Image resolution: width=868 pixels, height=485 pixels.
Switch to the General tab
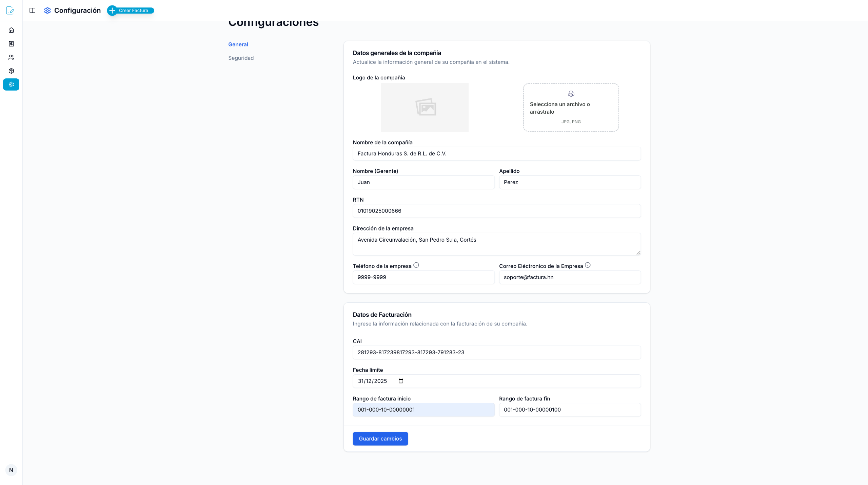tap(238, 44)
